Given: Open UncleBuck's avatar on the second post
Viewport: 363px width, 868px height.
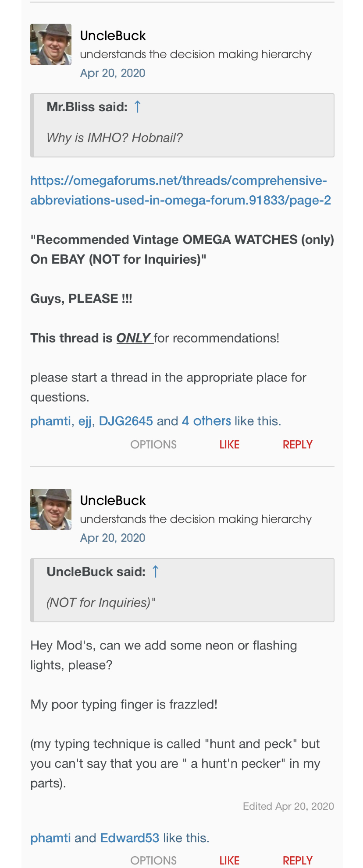Looking at the screenshot, I should (51, 509).
